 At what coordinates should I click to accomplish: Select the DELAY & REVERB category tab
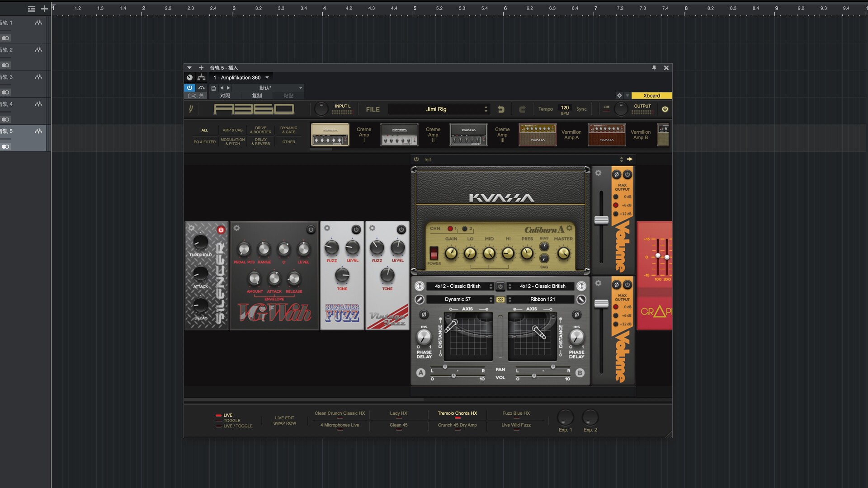[x=261, y=142]
